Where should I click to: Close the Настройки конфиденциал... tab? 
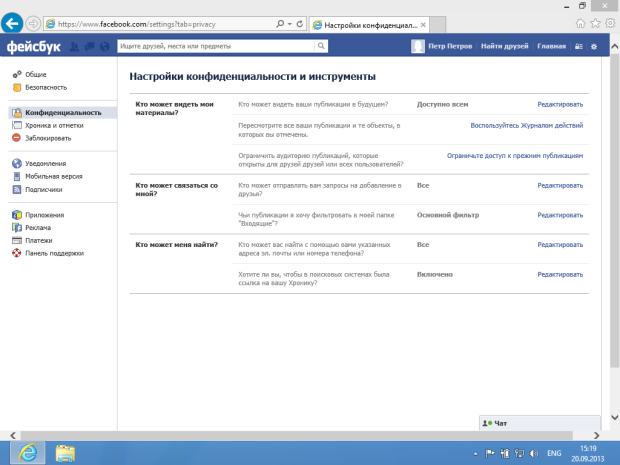tap(423, 25)
